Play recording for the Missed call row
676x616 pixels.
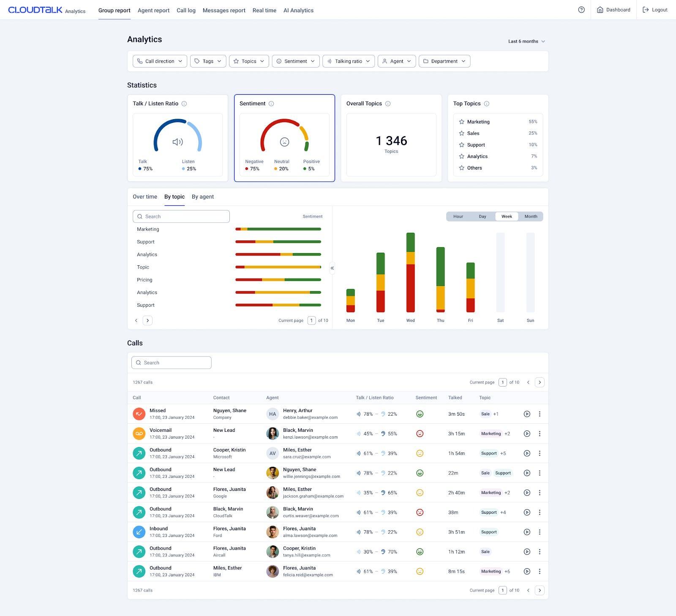click(x=527, y=414)
